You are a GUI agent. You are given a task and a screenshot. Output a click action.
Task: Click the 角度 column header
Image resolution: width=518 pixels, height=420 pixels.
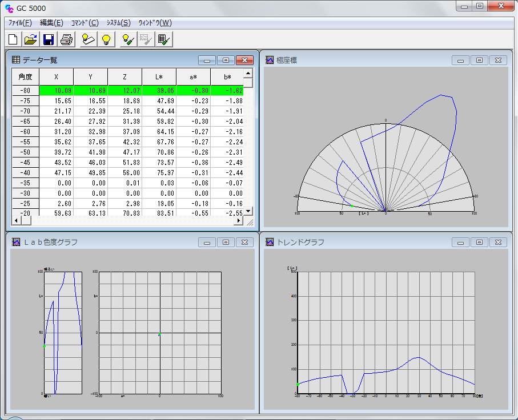[x=26, y=77]
